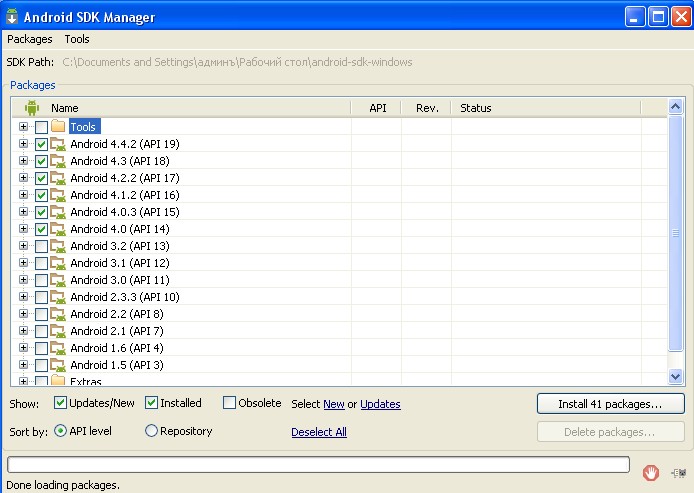Click the API column header
This screenshot has width=694, height=493.
pos(376,108)
